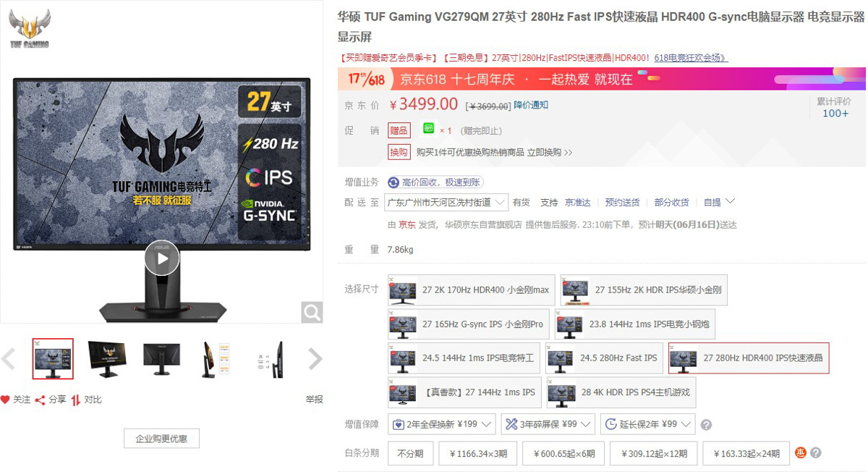This screenshot has height=472, width=868.
Task: Choose ¥309.12起×12期 installment option
Action: pos(654,454)
